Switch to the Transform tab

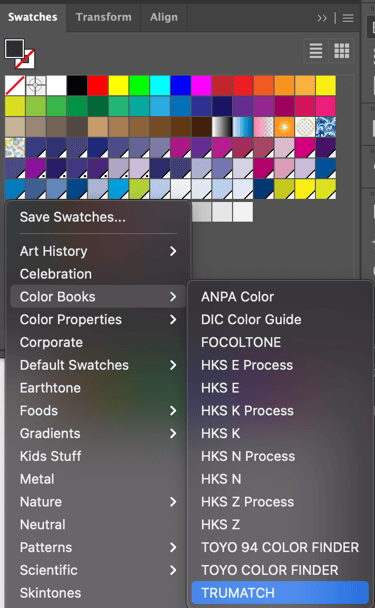pyautogui.click(x=104, y=17)
